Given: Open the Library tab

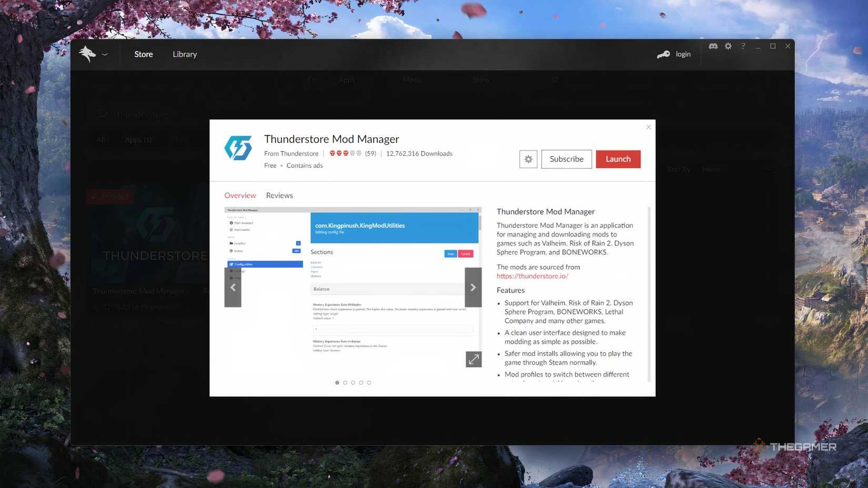Looking at the screenshot, I should pos(185,54).
